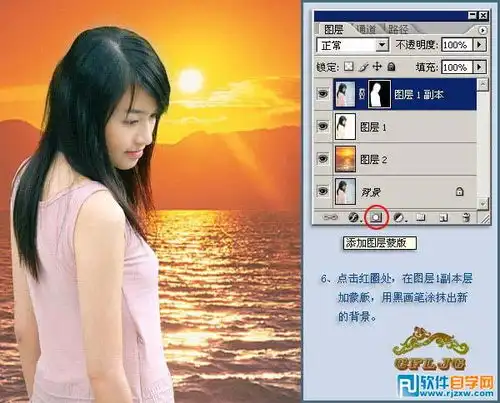Open the 不透明度 opacity slider arrow
The height and width of the screenshot is (403, 500).
480,44
